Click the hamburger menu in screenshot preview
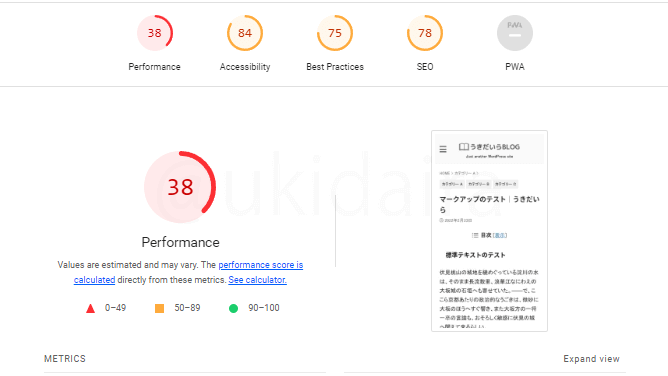The image size is (668, 376). click(x=443, y=149)
